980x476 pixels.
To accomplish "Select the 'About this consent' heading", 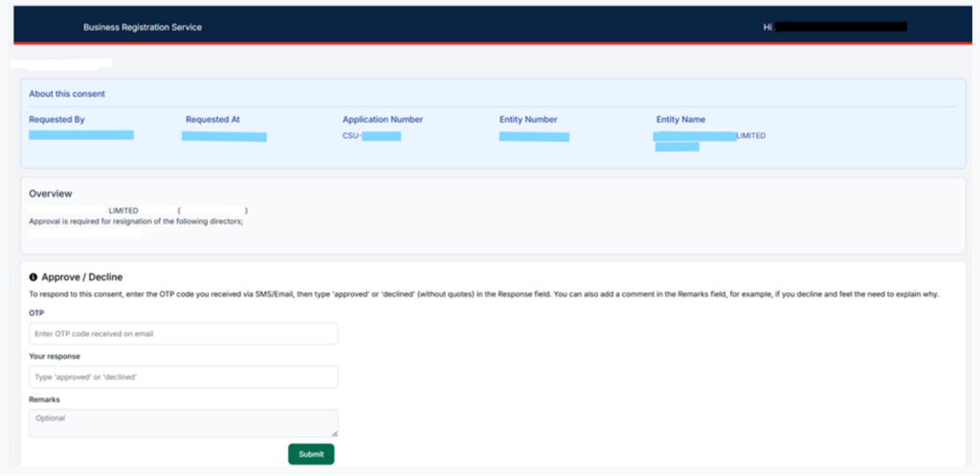I will click(x=67, y=94).
